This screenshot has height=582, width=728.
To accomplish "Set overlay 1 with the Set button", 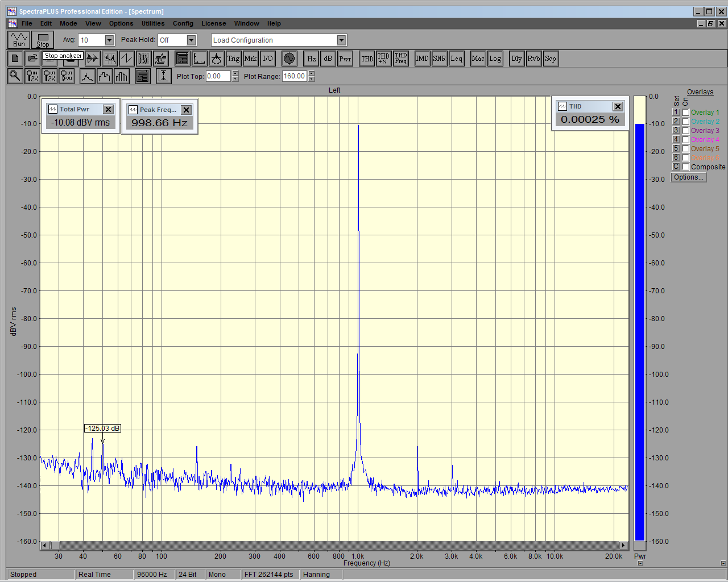I will coord(676,113).
